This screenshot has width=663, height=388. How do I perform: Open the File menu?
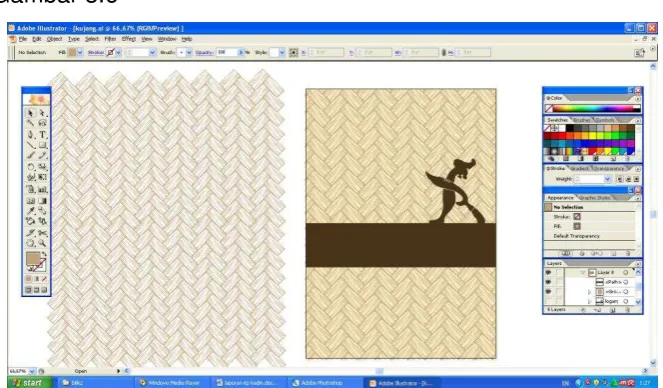click(x=23, y=39)
